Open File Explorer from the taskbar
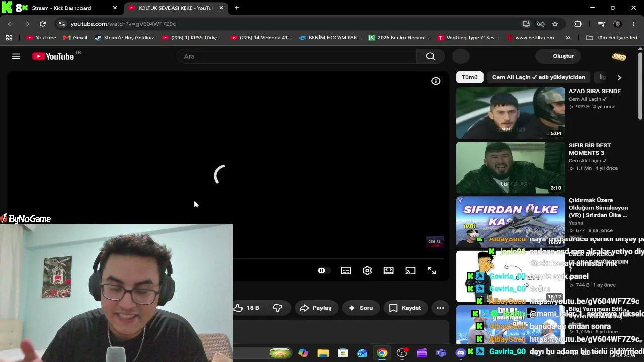The height and width of the screenshot is (362, 644). (323, 353)
